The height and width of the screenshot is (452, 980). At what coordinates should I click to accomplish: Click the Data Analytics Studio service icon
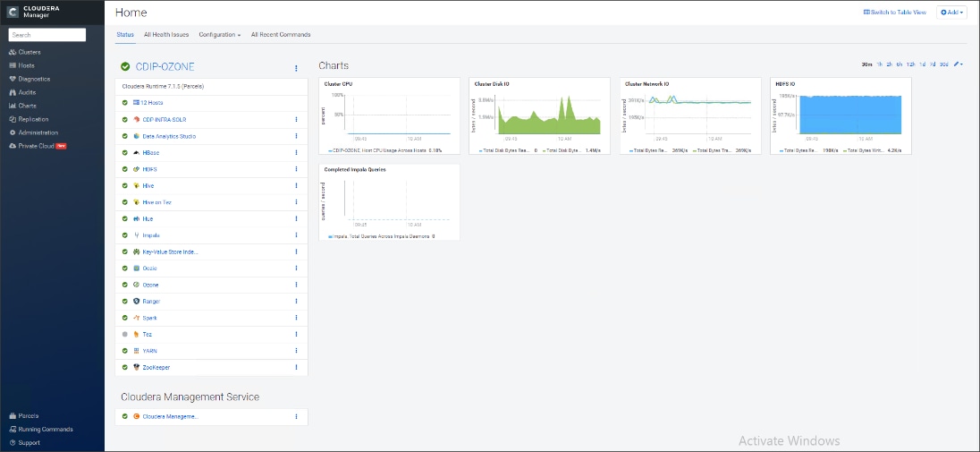point(136,136)
